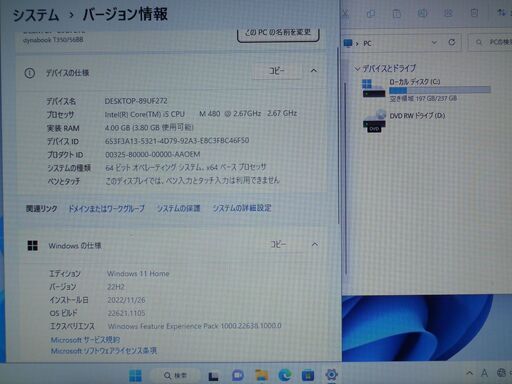Copy Windows specs with コピー button
Viewport: 512px width, 384px height.
278,244
